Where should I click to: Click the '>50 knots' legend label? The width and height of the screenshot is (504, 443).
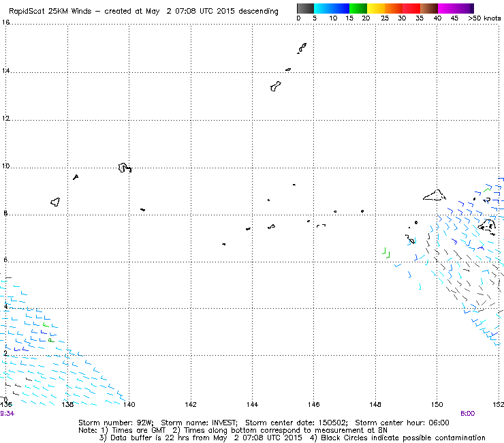(484, 18)
